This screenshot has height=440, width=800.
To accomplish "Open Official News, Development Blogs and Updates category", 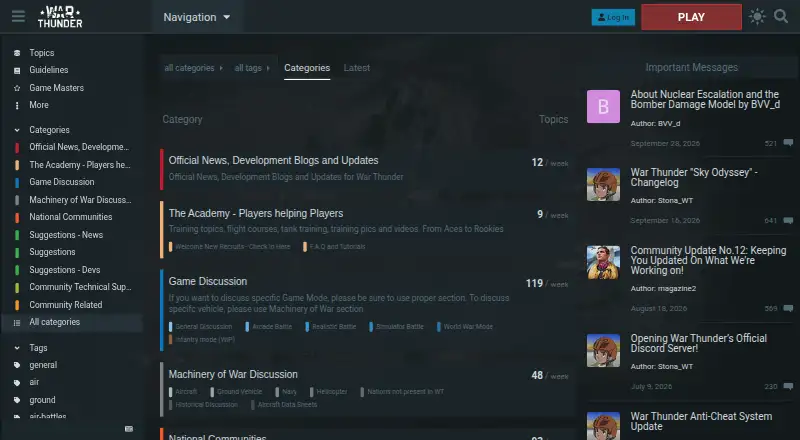I will [273, 160].
